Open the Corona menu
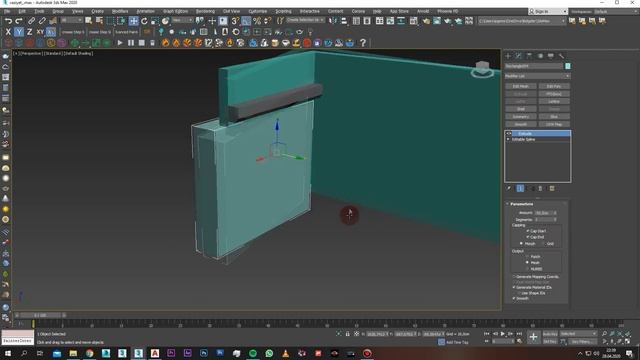The width and height of the screenshot is (640, 360). (x=358, y=11)
